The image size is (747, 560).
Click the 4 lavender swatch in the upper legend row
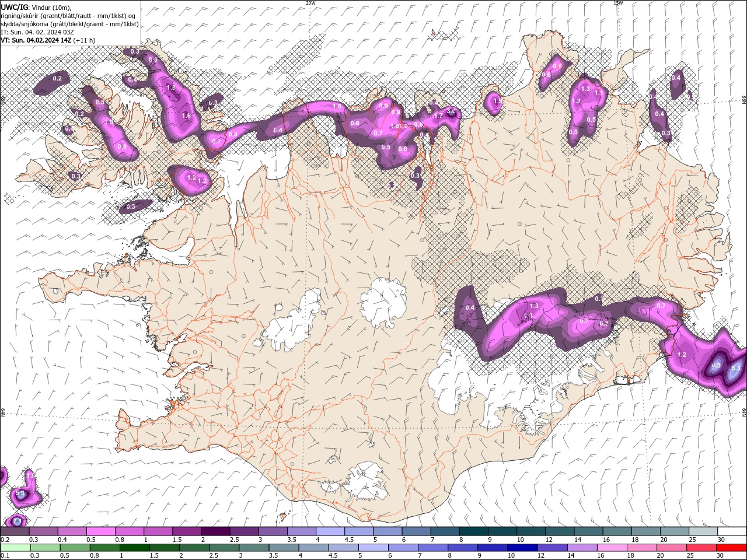[330, 531]
